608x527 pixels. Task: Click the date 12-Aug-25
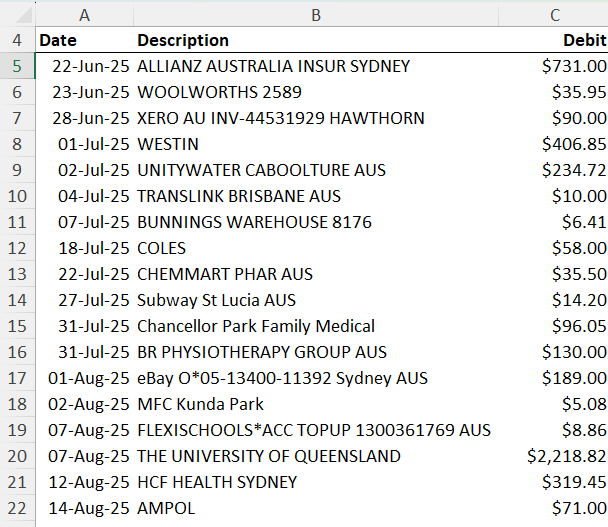coord(85,482)
